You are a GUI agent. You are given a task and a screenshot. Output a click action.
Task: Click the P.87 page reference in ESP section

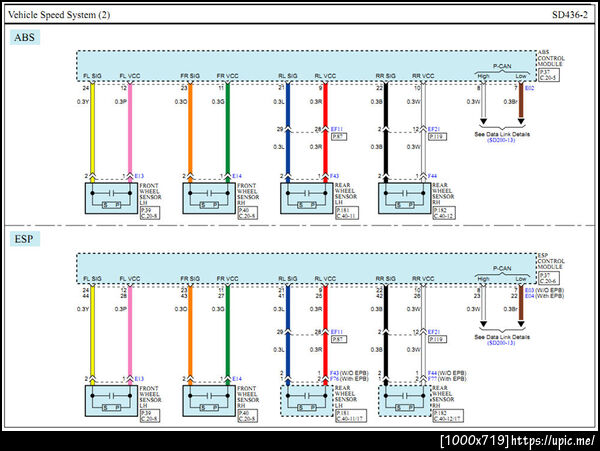[x=339, y=339]
